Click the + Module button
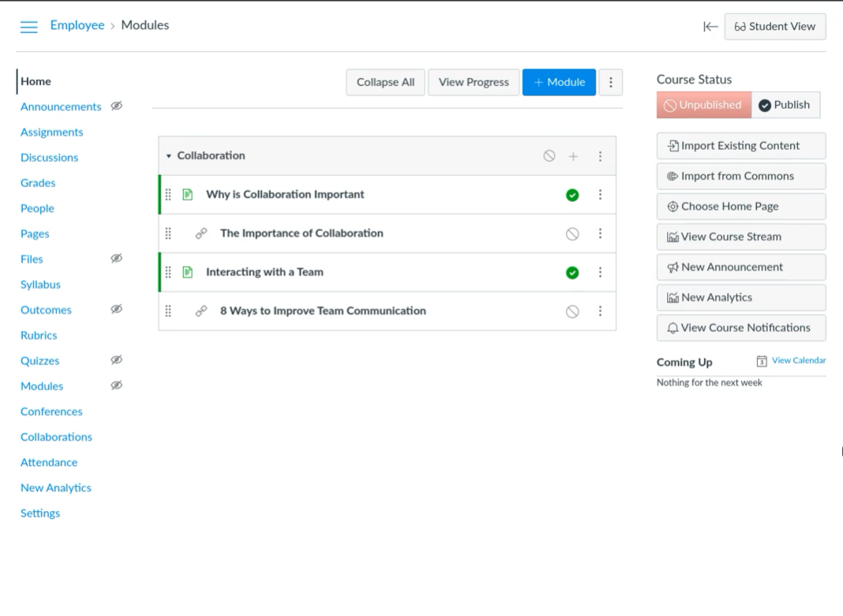Screen dimensions: 843x616 pos(559,82)
